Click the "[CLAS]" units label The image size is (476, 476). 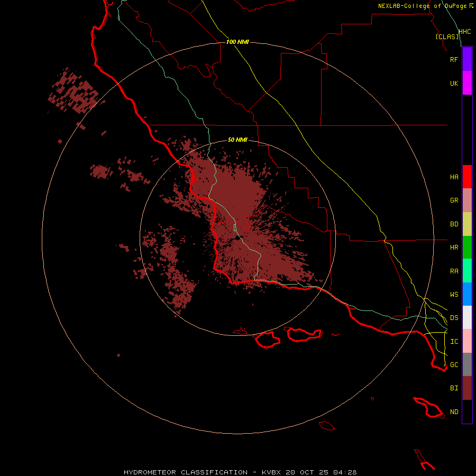(x=447, y=36)
